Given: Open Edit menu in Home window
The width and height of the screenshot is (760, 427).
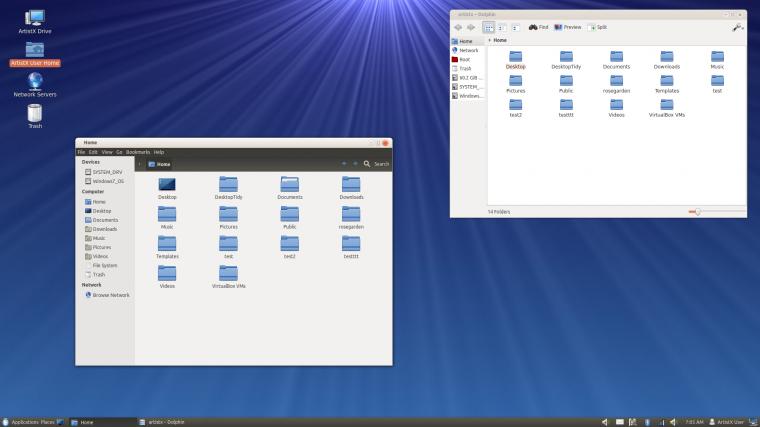Looking at the screenshot, I should coord(93,152).
